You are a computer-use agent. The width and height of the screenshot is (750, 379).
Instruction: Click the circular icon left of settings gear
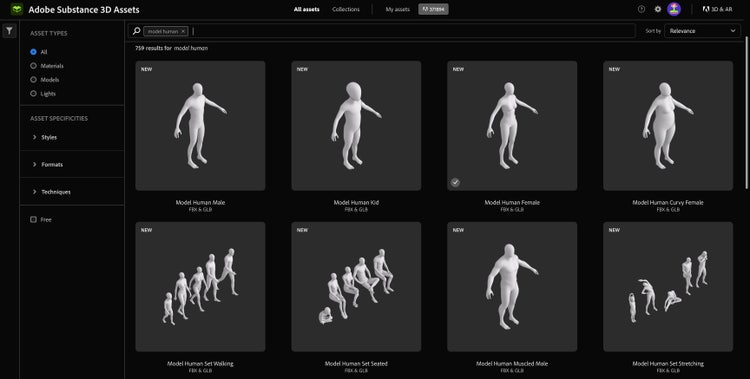click(641, 9)
